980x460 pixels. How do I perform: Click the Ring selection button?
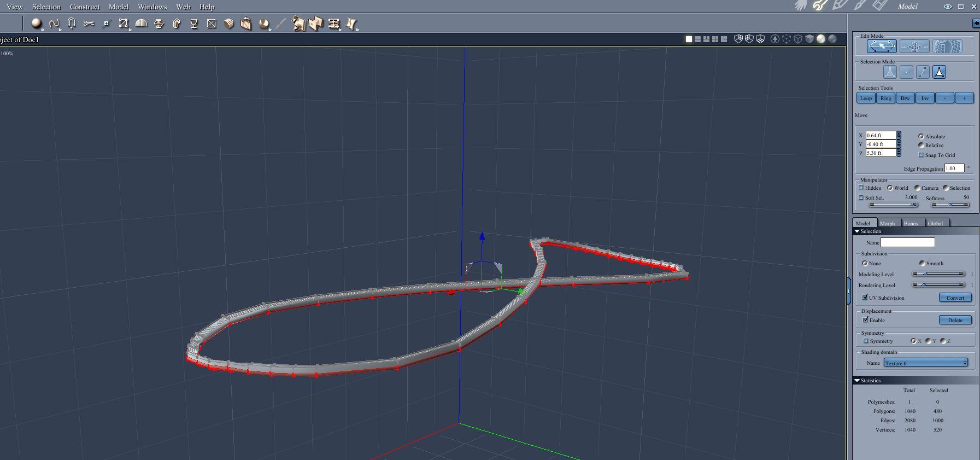point(885,98)
